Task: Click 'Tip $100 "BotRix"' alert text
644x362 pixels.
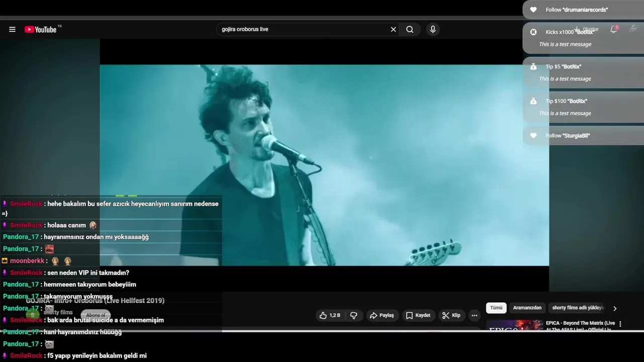Action: (567, 101)
